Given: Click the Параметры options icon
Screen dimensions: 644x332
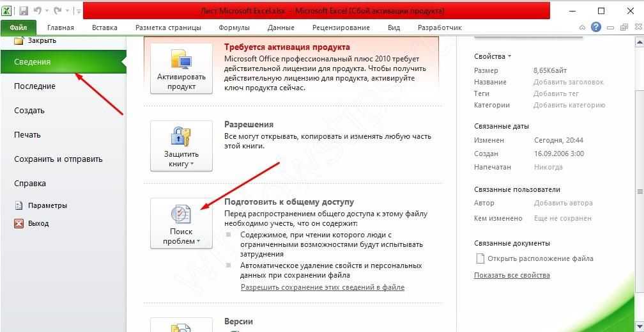Looking at the screenshot, I should (19, 206).
